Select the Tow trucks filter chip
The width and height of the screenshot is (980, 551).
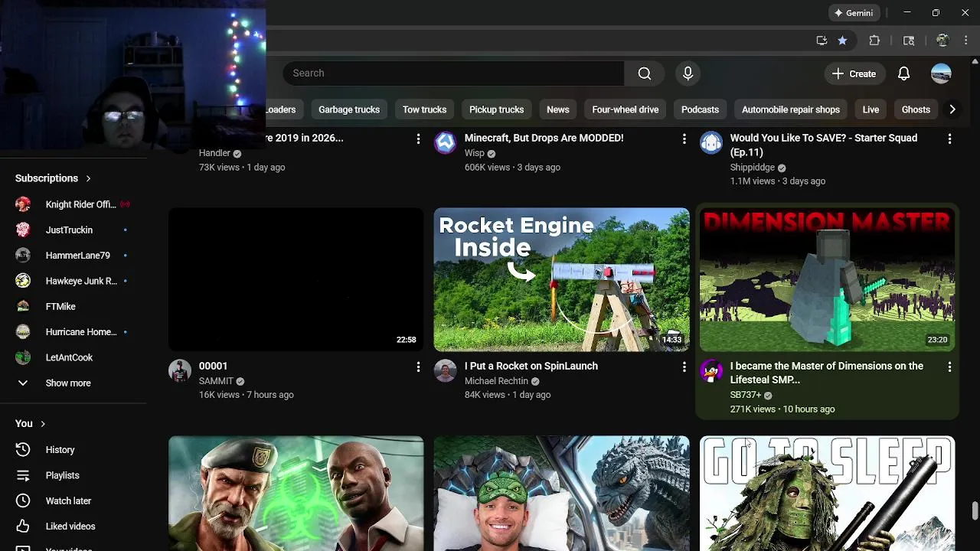[x=424, y=109]
